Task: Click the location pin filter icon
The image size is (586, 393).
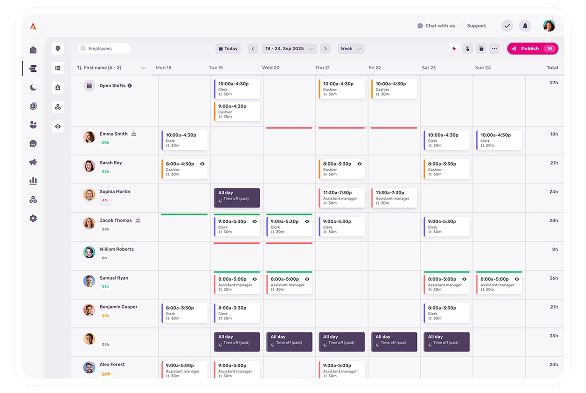Action: click(58, 49)
